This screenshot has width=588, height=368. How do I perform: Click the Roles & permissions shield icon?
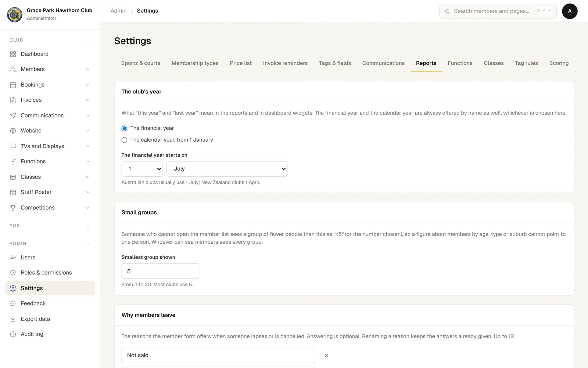pos(13,273)
